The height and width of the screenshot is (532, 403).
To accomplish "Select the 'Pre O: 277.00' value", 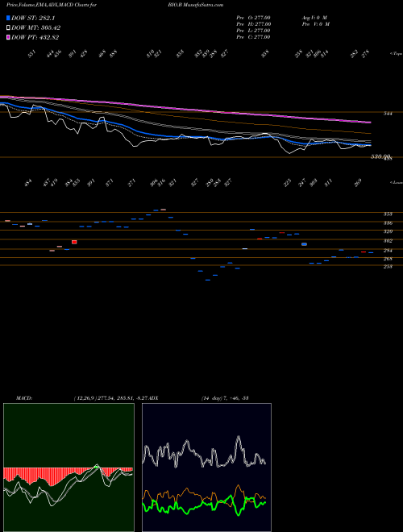I will tap(253, 18).
